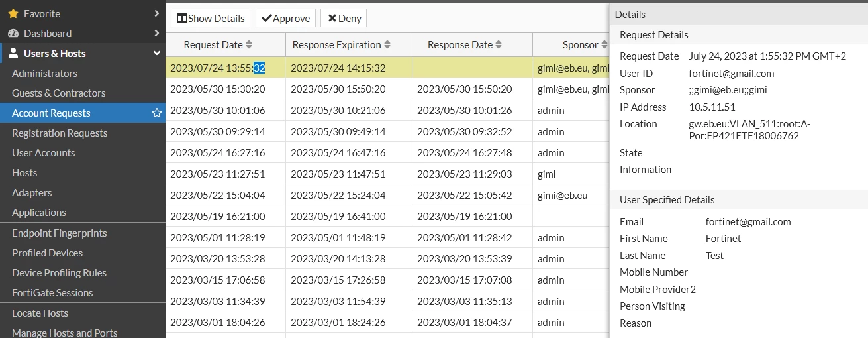868x338 pixels.
Task: Click the Response Expiration column header
Action: tap(349, 45)
